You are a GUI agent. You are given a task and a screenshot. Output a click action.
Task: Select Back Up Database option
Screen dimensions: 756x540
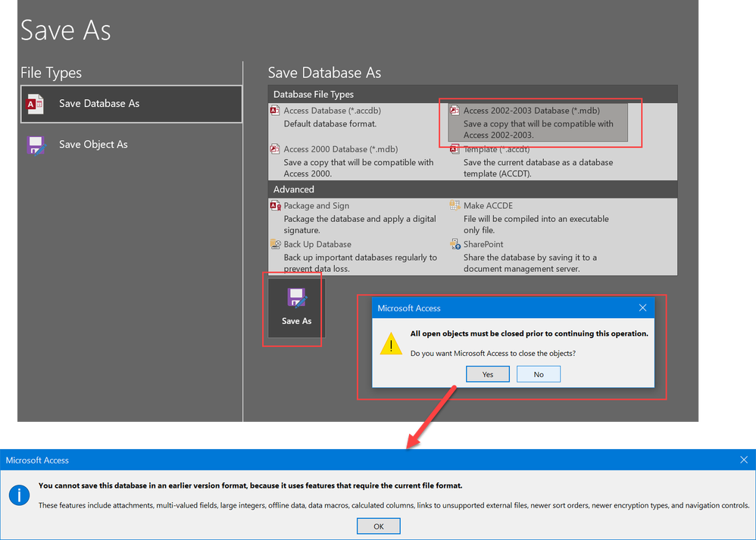coord(358,256)
